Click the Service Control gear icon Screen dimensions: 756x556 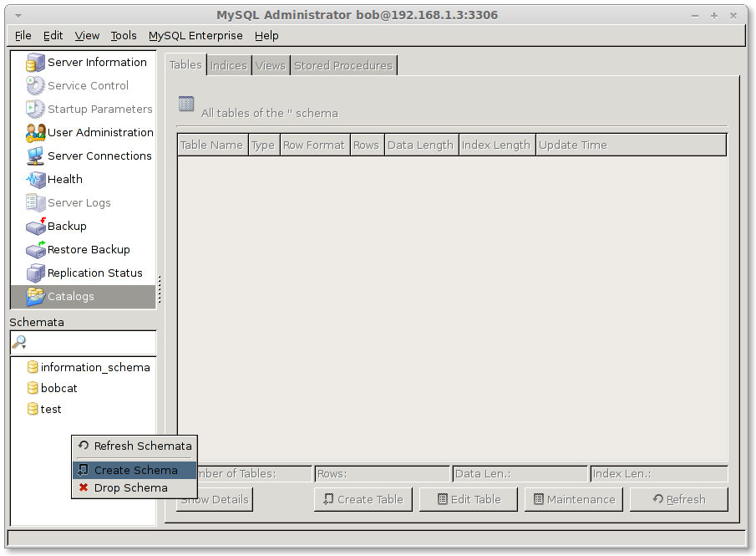(35, 85)
